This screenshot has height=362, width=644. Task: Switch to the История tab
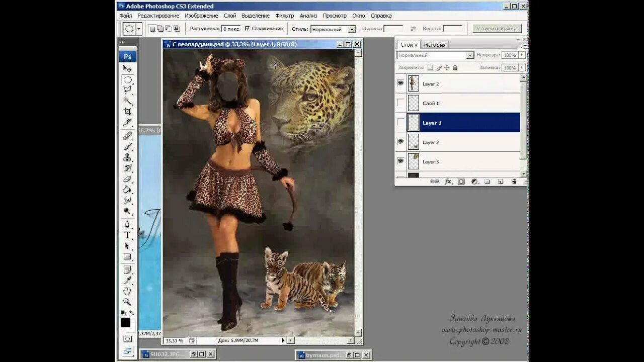pos(435,45)
